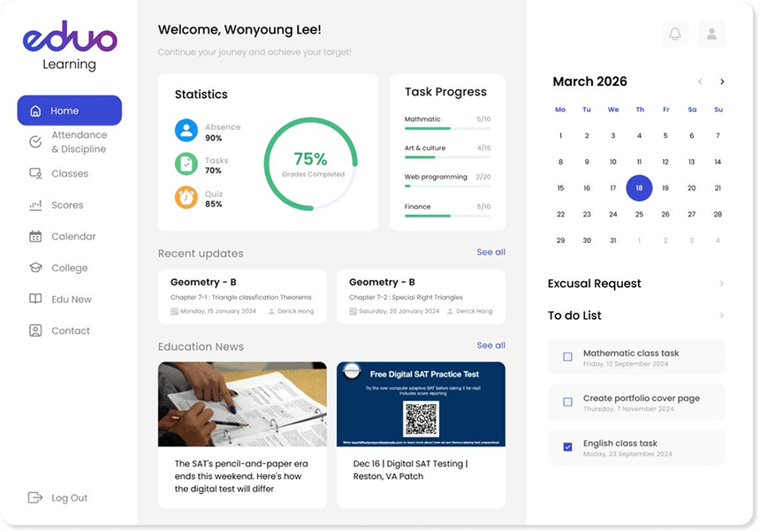Expand the To do List chevron
The image size is (760, 532).
(x=722, y=315)
